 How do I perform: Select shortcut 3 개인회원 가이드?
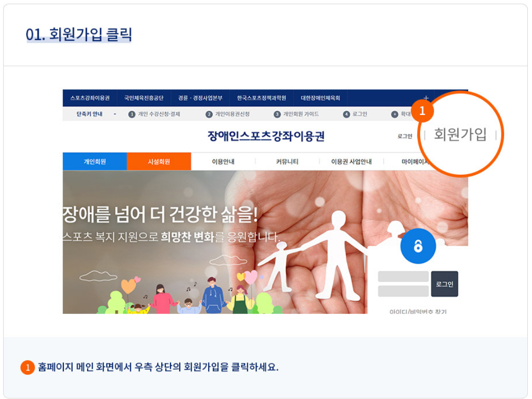(x=296, y=114)
